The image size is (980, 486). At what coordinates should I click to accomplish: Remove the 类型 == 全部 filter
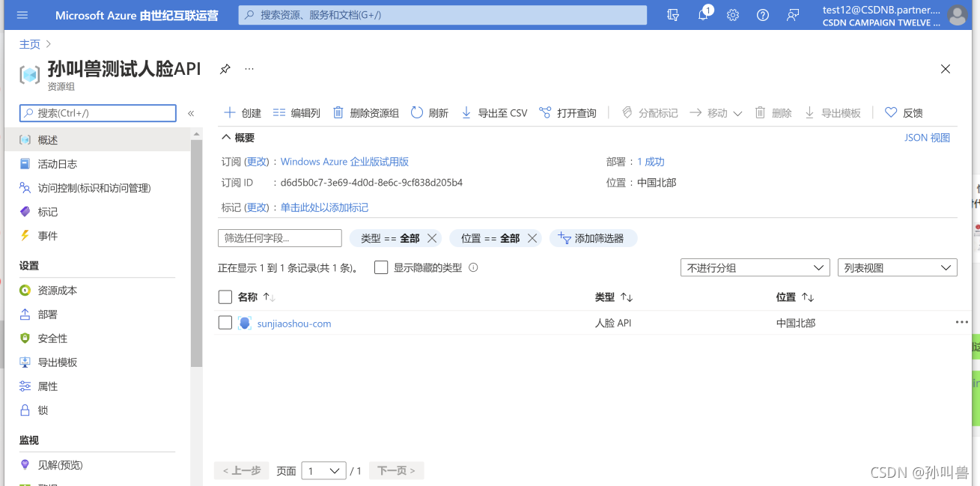pos(431,238)
